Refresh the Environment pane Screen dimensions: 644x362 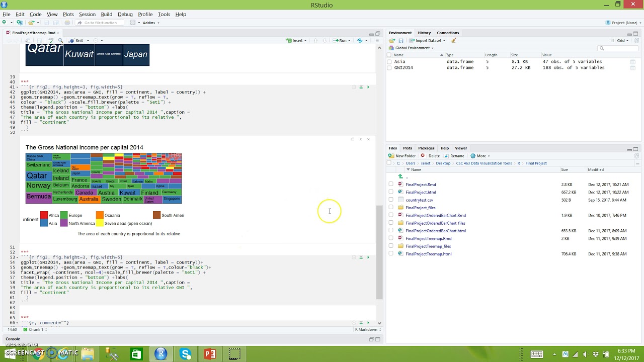point(636,41)
